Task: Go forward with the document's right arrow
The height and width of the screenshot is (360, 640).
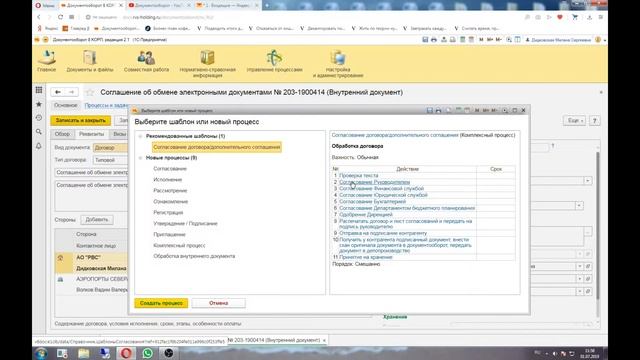Action: point(71,92)
